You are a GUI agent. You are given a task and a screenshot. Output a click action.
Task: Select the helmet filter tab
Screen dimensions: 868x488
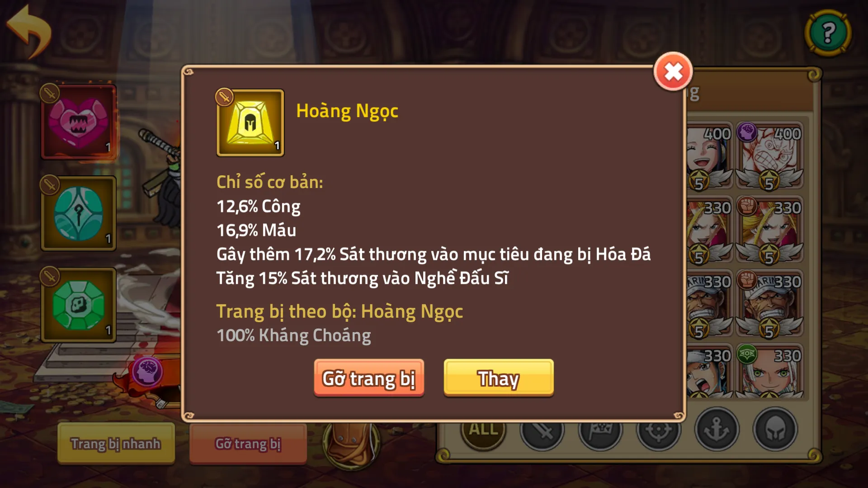775,429
